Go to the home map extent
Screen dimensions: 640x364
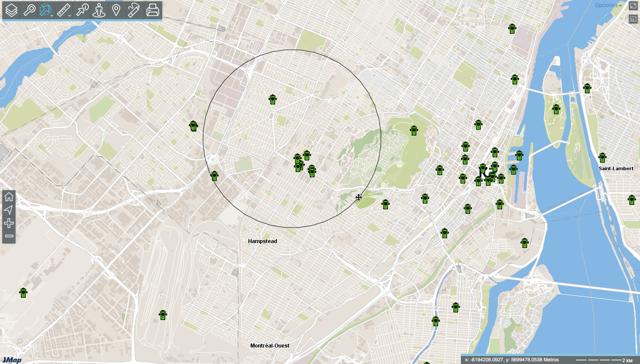coord(9,197)
